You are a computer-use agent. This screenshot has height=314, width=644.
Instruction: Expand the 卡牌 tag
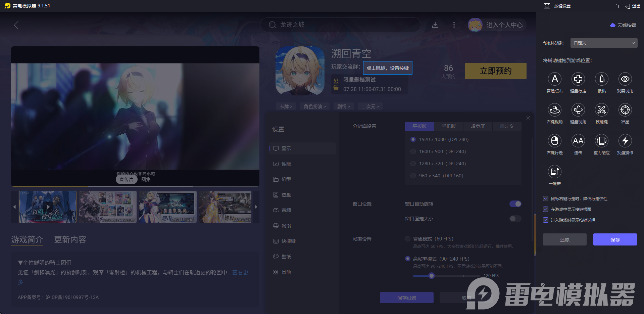pos(286,106)
